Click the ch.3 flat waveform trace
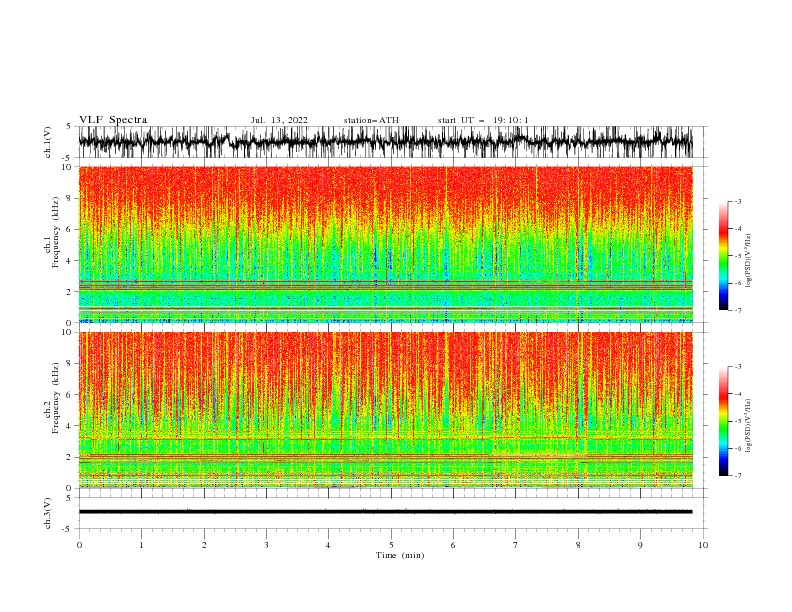Screen dimensions: 792x612 pos(385,512)
